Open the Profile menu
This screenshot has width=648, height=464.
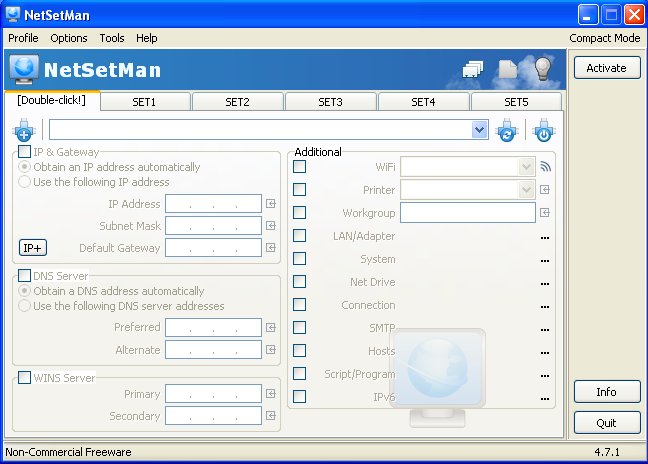[x=23, y=38]
